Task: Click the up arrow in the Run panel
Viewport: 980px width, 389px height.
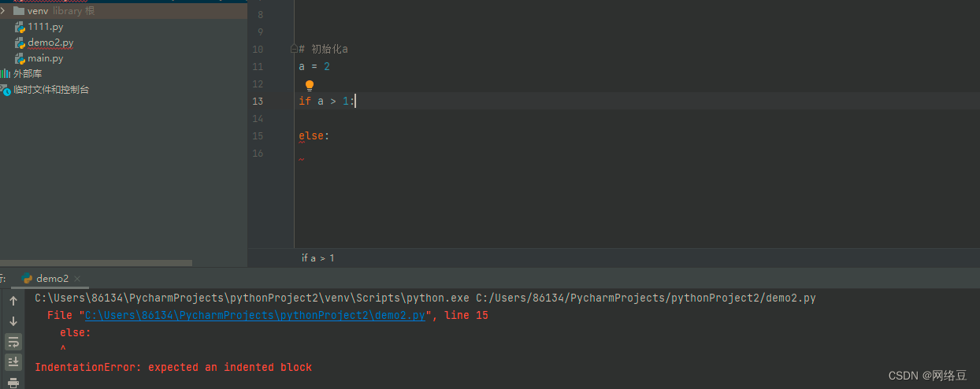Action: click(x=13, y=301)
